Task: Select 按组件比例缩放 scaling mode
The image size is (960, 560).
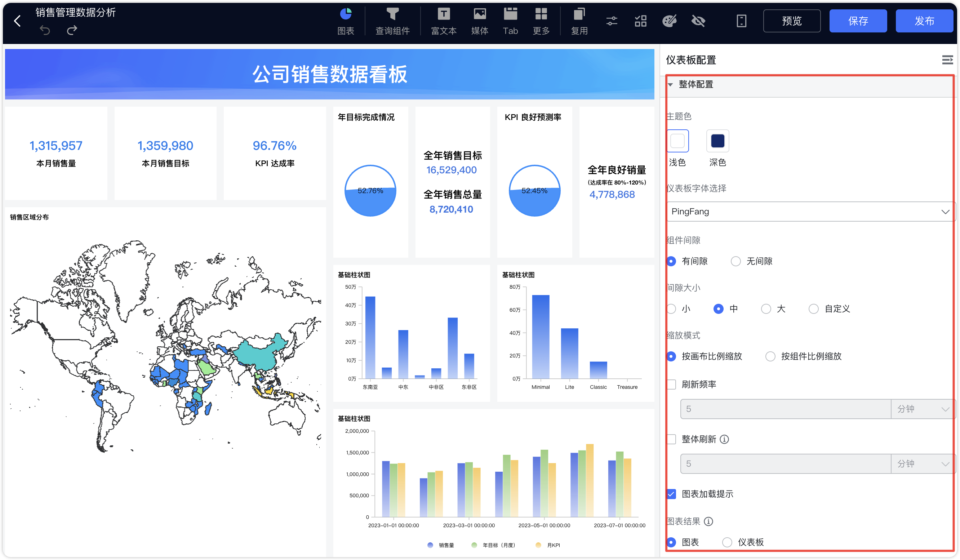Action: click(770, 356)
